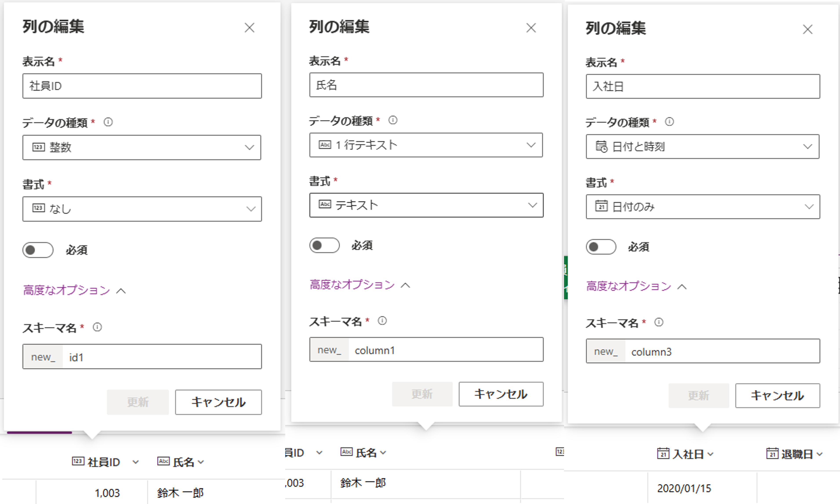Click the schema name field with column3

click(703, 351)
